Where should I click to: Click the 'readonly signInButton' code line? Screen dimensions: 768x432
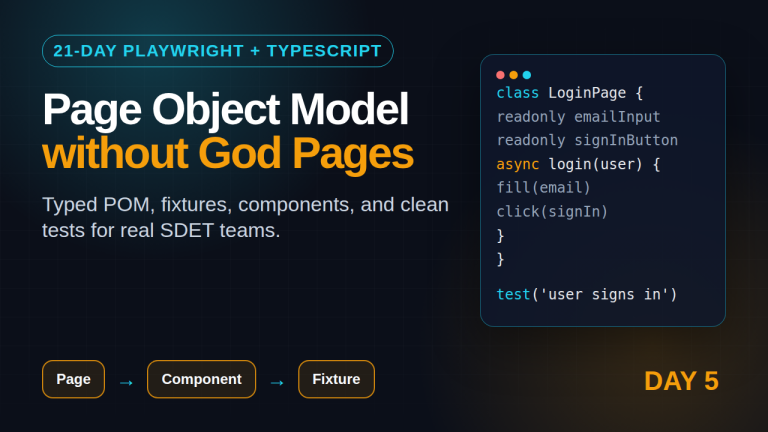587,141
